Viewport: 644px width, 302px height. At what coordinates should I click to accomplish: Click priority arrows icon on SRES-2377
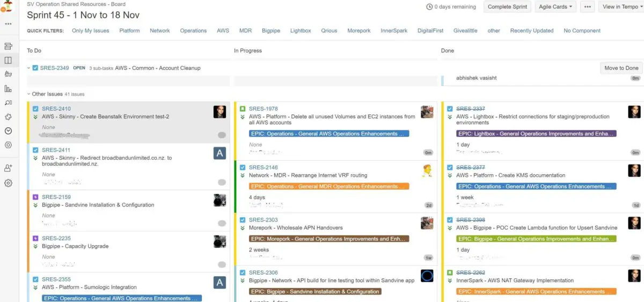450,175
